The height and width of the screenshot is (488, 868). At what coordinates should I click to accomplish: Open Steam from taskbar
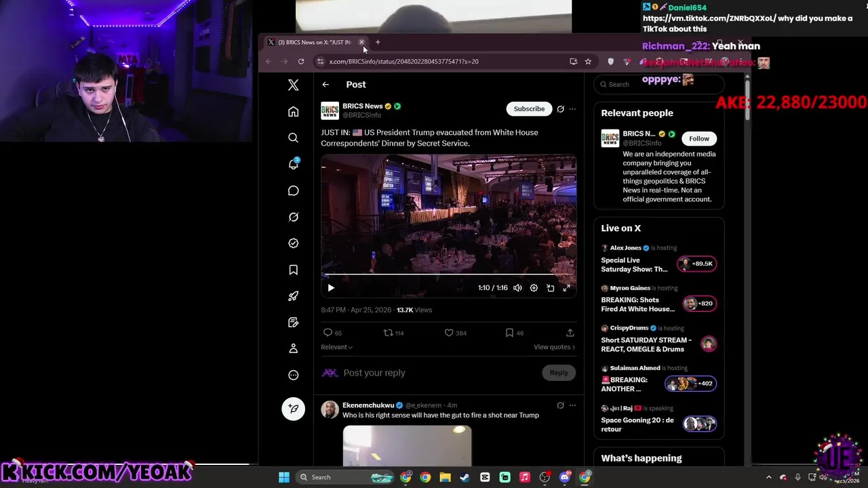(465, 477)
